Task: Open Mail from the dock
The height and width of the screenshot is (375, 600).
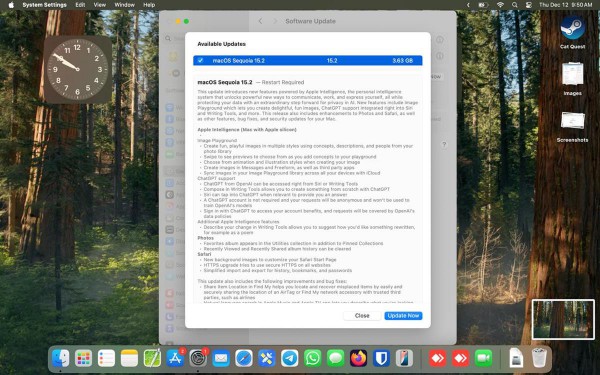Action: 221,359
